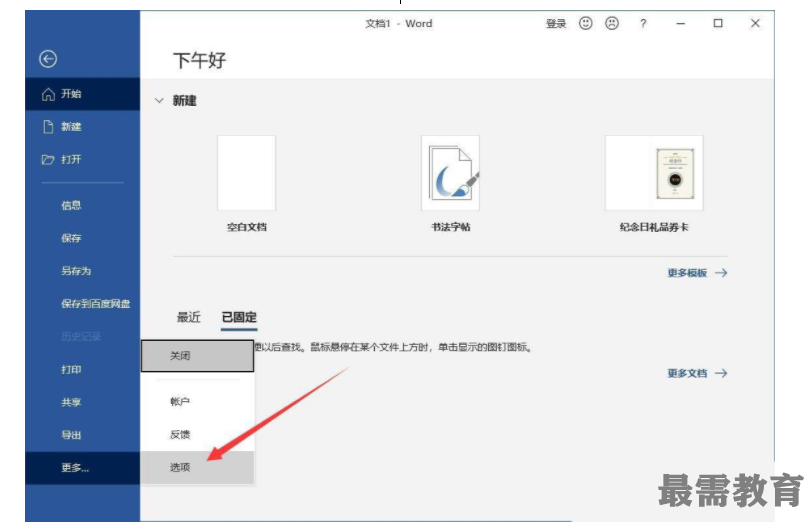Open the 更多文档 link
Screen dimensions: 810x530
(697, 373)
